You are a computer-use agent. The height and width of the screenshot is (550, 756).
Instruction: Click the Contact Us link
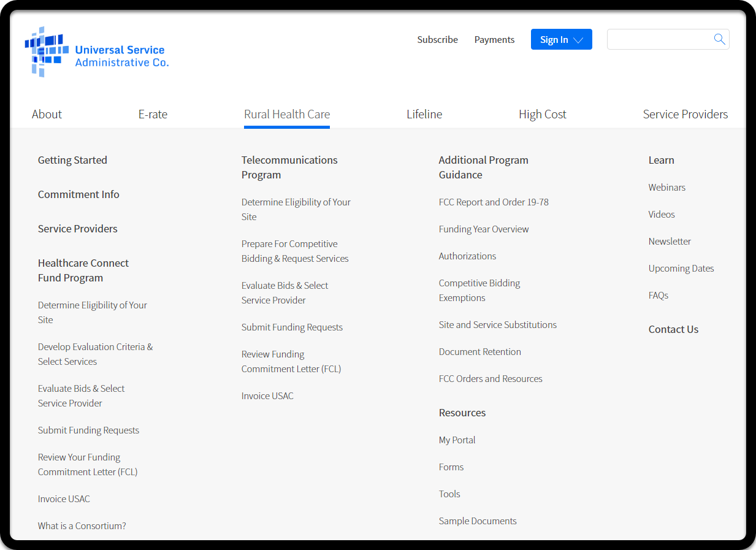click(x=673, y=330)
